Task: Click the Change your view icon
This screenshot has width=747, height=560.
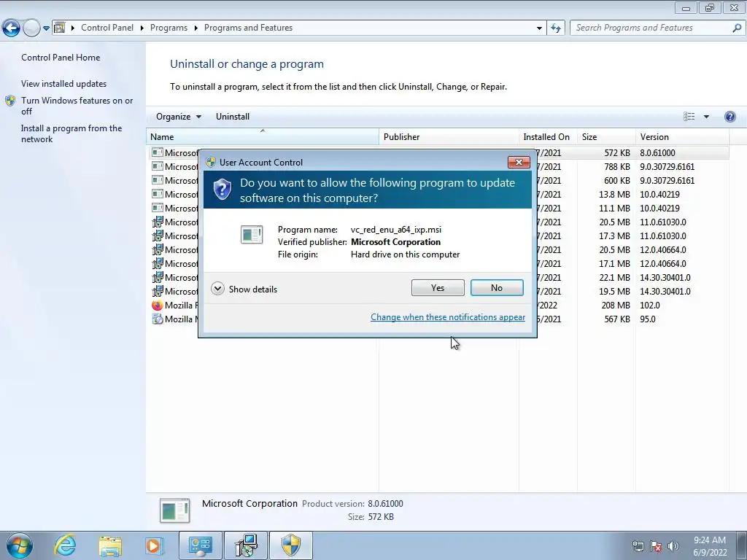Action: 689,117
